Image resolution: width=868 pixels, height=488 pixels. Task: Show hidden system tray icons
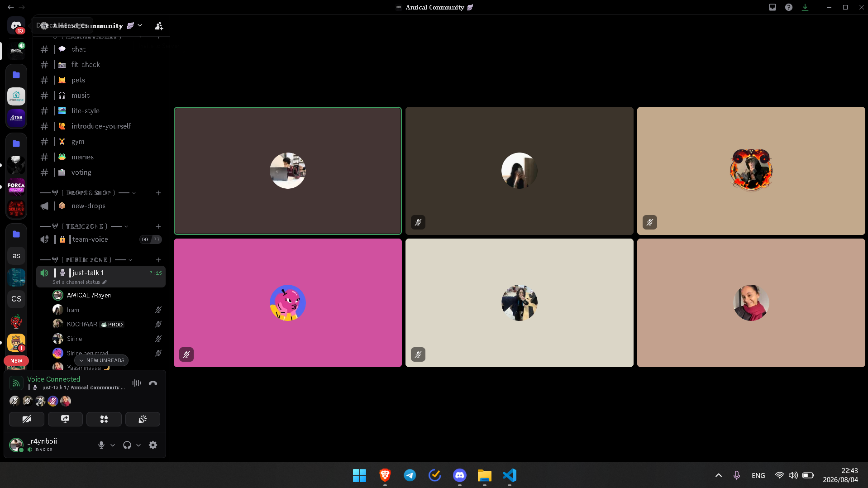tap(719, 475)
